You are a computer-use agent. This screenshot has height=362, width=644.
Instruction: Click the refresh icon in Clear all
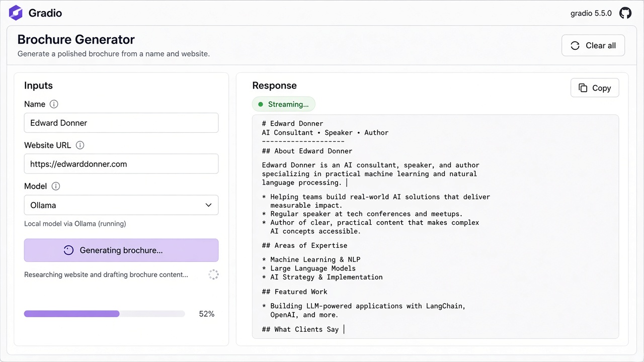click(x=575, y=45)
